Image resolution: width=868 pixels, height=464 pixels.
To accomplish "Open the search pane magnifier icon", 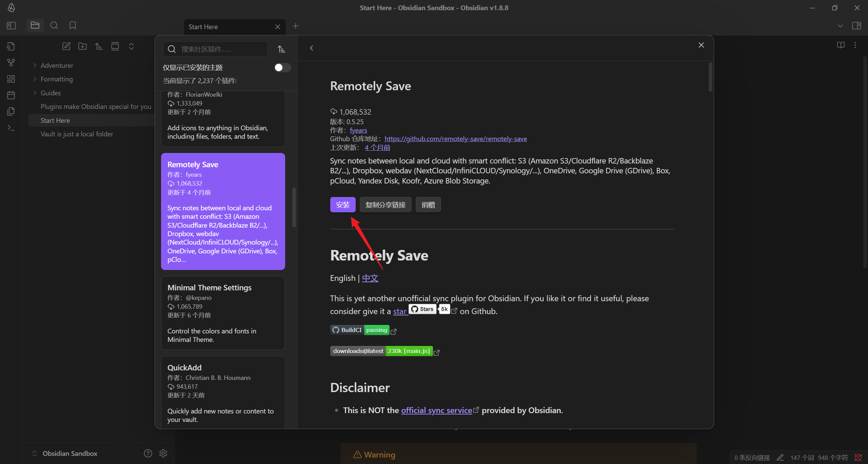I will [54, 25].
